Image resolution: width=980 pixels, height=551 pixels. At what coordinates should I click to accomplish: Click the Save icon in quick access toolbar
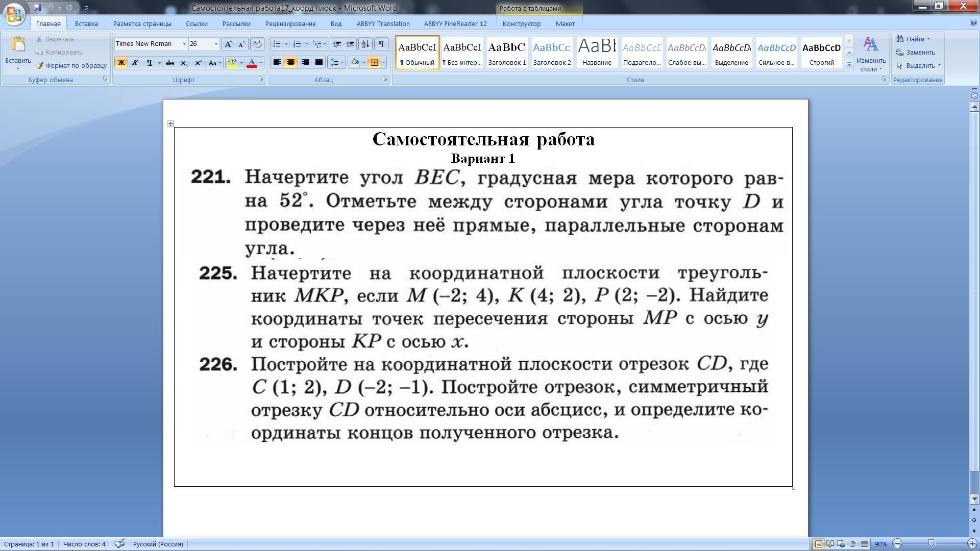pyautogui.click(x=37, y=8)
